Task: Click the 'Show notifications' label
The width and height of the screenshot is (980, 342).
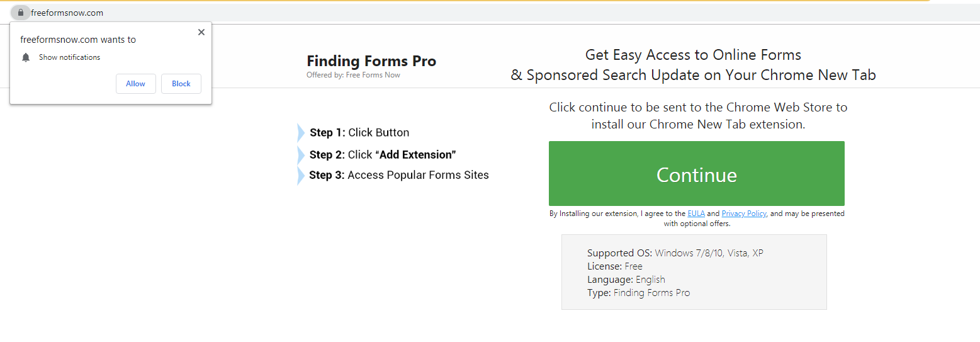Action: click(x=69, y=57)
